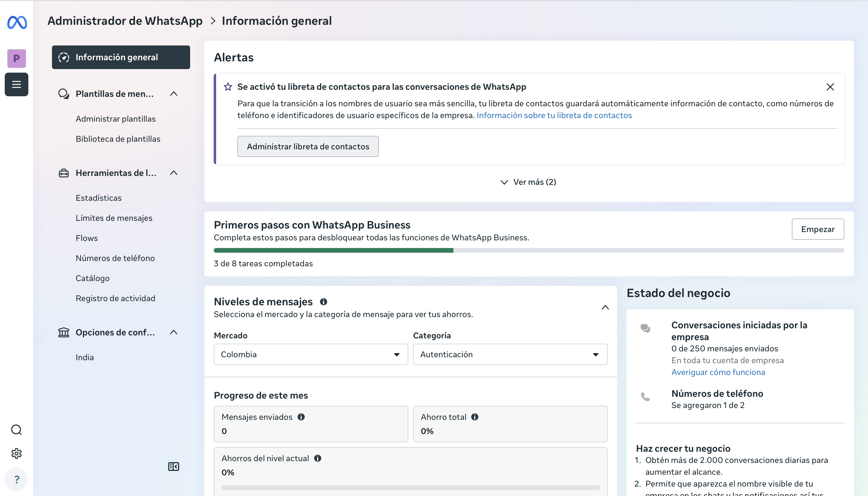Open Registro de actividad
The width and height of the screenshot is (868, 496).
[x=115, y=298]
